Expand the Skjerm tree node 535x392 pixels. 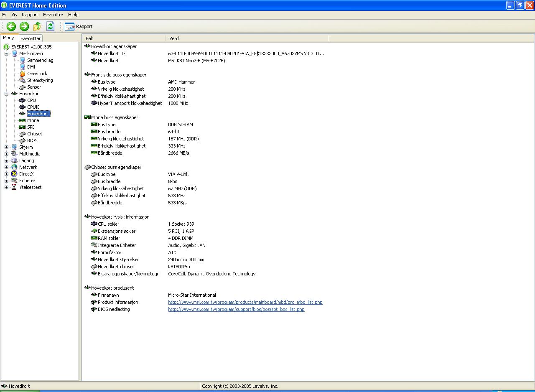pos(6,147)
